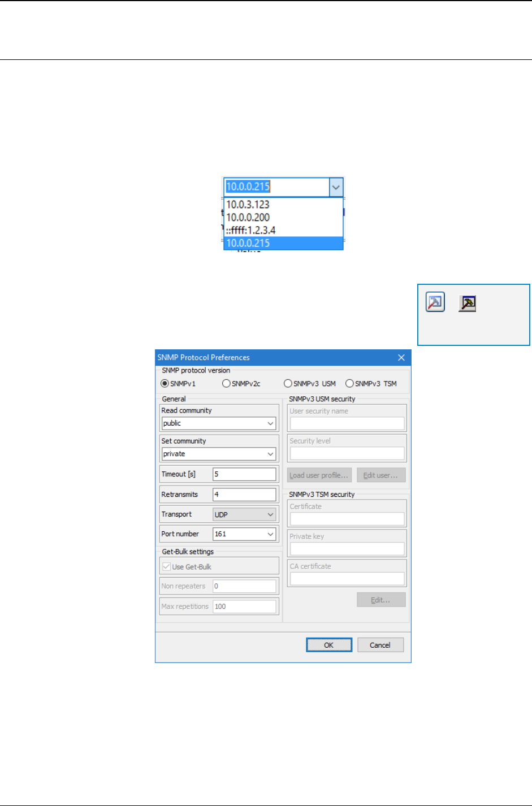Cancel the SNMP Protocol Preferences dialog
This screenshot has height=806, width=532.
coord(380,645)
